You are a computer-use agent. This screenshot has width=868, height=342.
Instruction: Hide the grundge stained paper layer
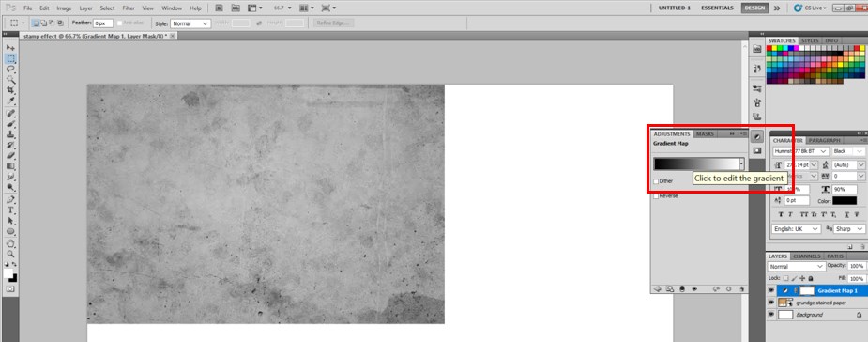[771, 303]
